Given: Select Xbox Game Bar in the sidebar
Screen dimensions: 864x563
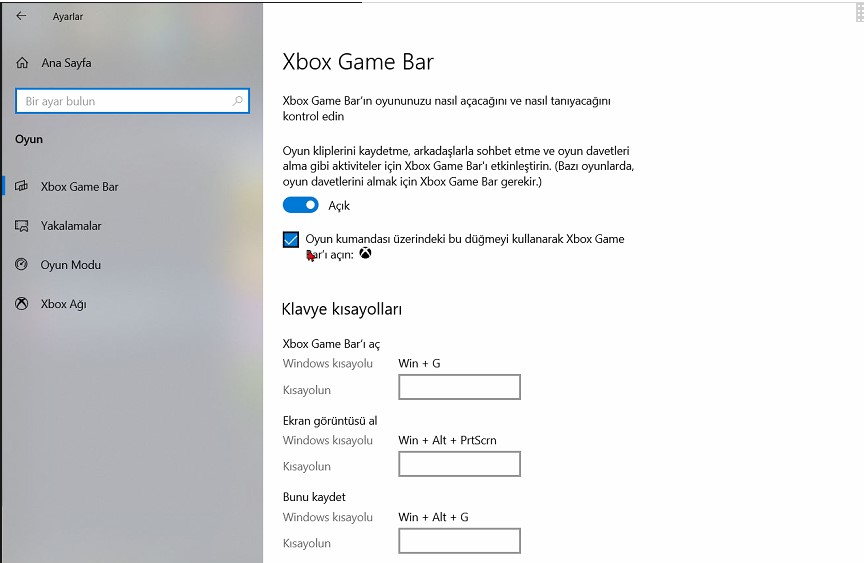Looking at the screenshot, I should pyautogui.click(x=80, y=187).
